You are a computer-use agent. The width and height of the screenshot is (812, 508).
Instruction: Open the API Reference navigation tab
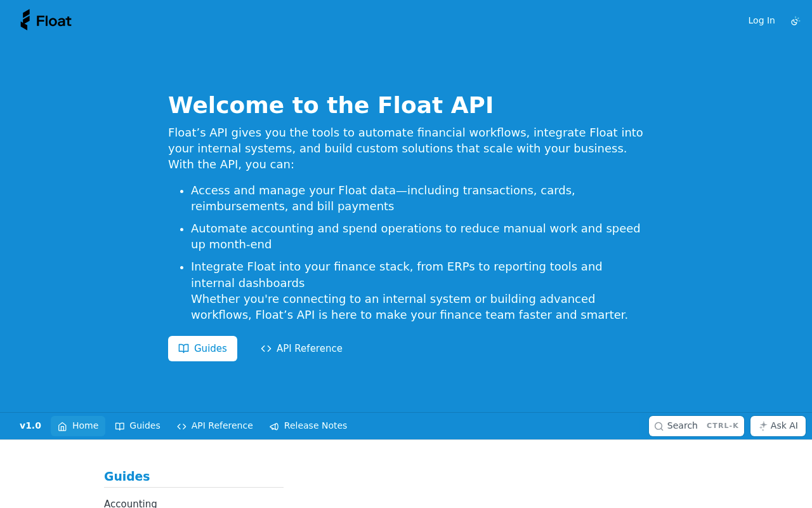215,426
